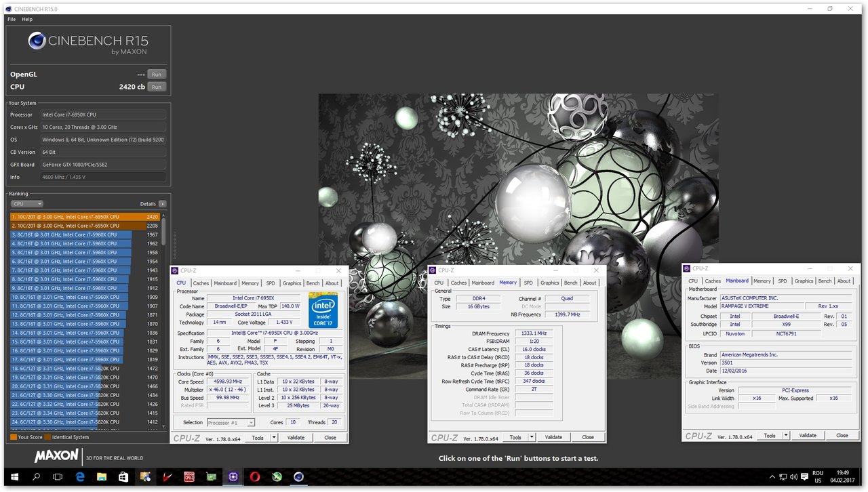Open the CPU dropdown in the Ranking panel
This screenshot has height=492, width=868.
(x=27, y=203)
